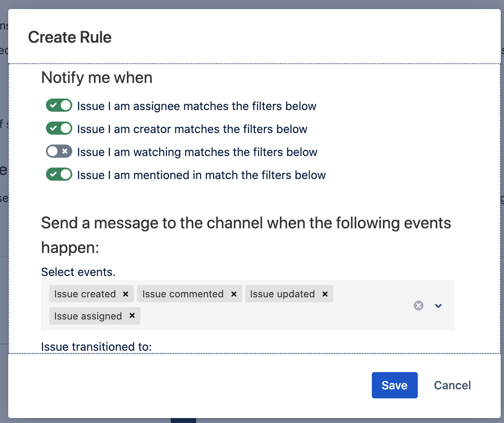Remove the Issue assigned tag
Image resolution: width=504 pixels, height=423 pixels.
click(132, 316)
